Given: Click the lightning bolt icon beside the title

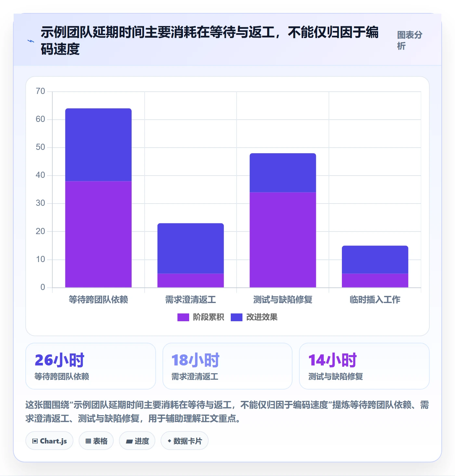Looking at the screenshot, I should coord(31,41).
